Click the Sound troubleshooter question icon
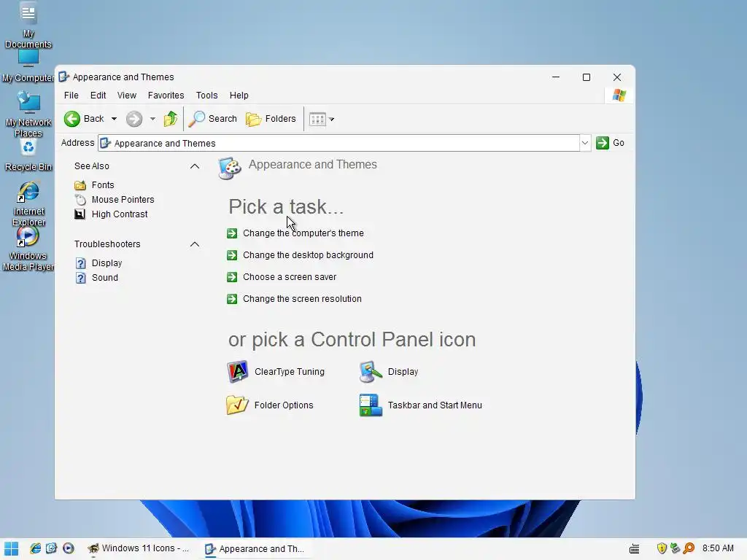747x560 pixels. click(81, 278)
